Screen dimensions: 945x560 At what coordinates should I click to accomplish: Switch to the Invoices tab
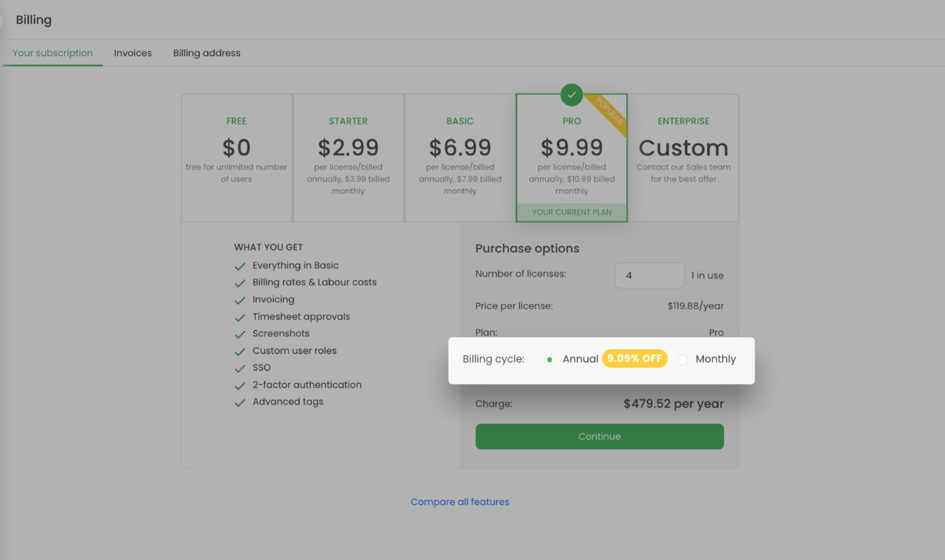(x=133, y=53)
